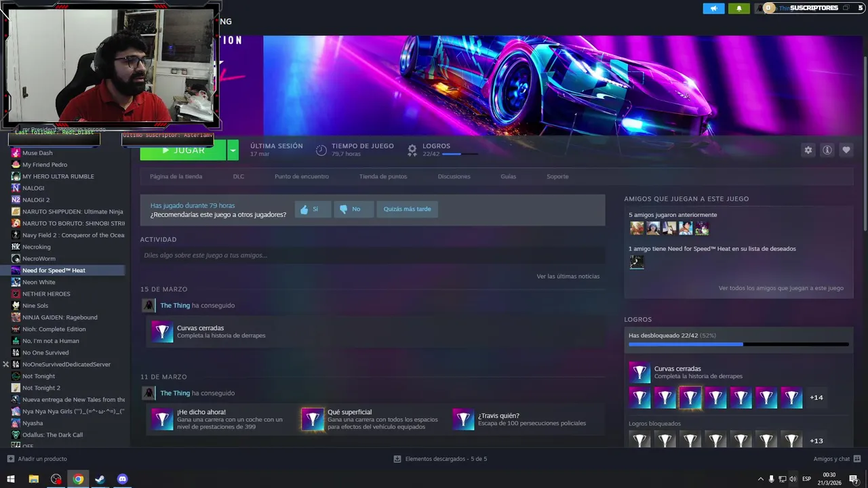Open Steam icon in taskbar
The width and height of the screenshot is (868, 488).
tap(100, 479)
